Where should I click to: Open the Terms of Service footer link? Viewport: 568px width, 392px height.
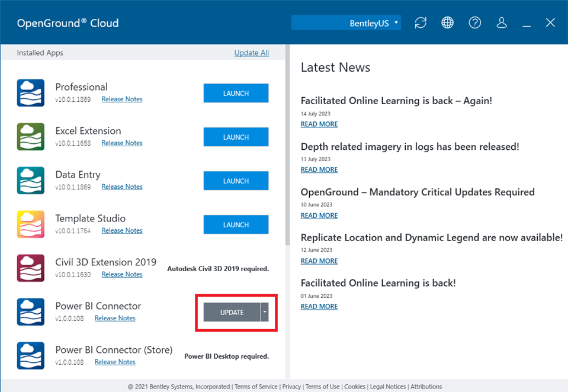click(x=256, y=387)
